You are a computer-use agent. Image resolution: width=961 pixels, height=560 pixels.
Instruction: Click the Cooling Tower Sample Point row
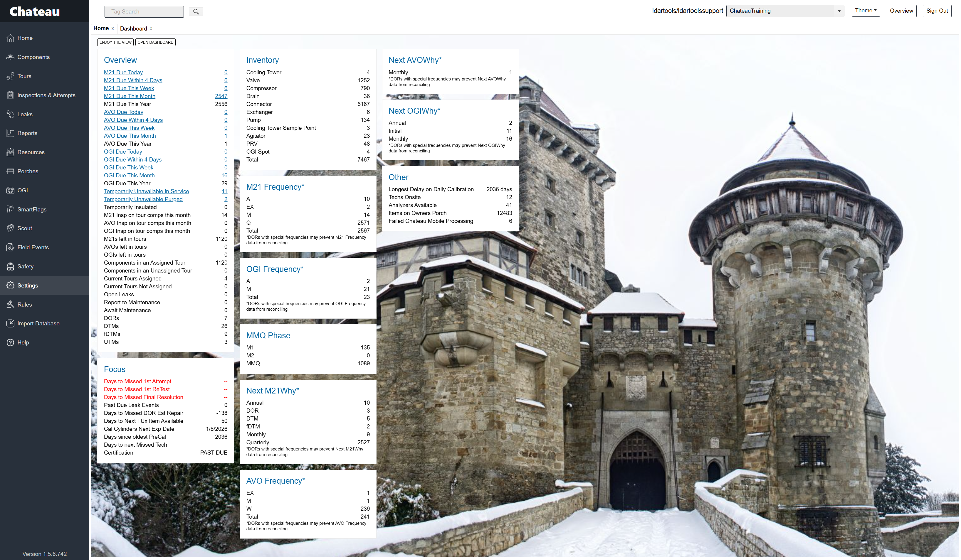(x=308, y=128)
